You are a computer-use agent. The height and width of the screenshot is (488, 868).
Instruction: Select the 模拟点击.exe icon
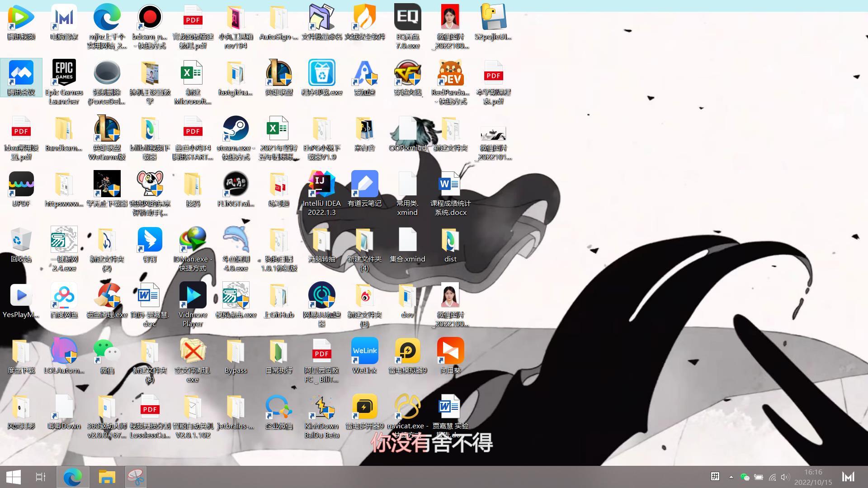(x=236, y=300)
